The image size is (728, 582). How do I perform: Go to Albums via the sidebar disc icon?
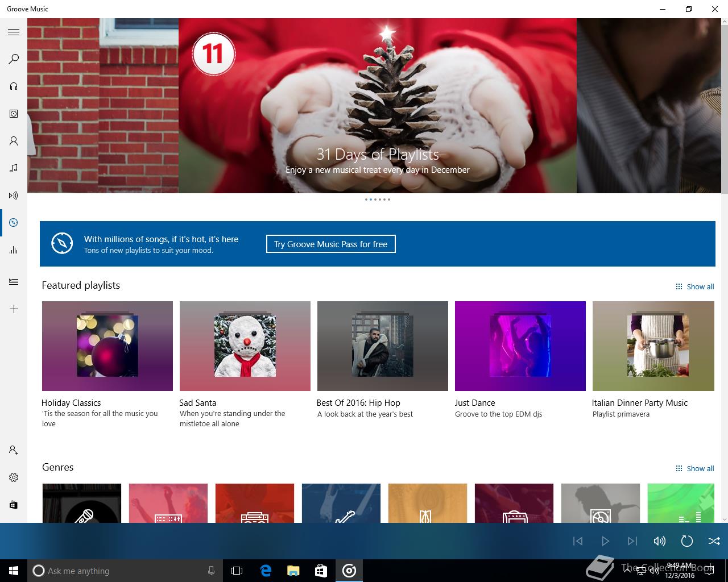point(14,114)
